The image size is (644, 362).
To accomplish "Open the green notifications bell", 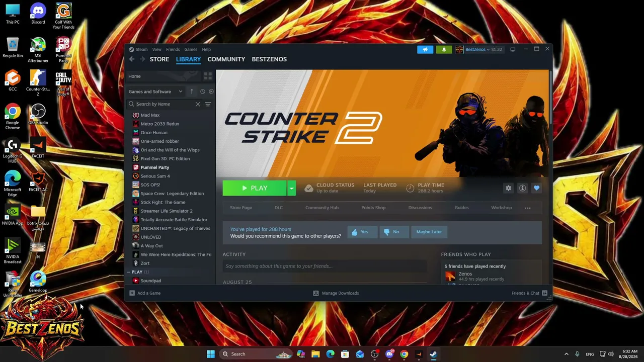I will [444, 49].
